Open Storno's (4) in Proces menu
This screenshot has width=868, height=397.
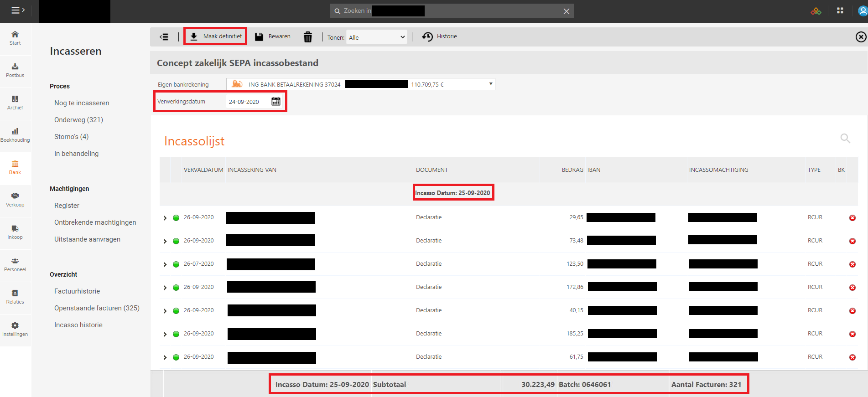(71, 137)
